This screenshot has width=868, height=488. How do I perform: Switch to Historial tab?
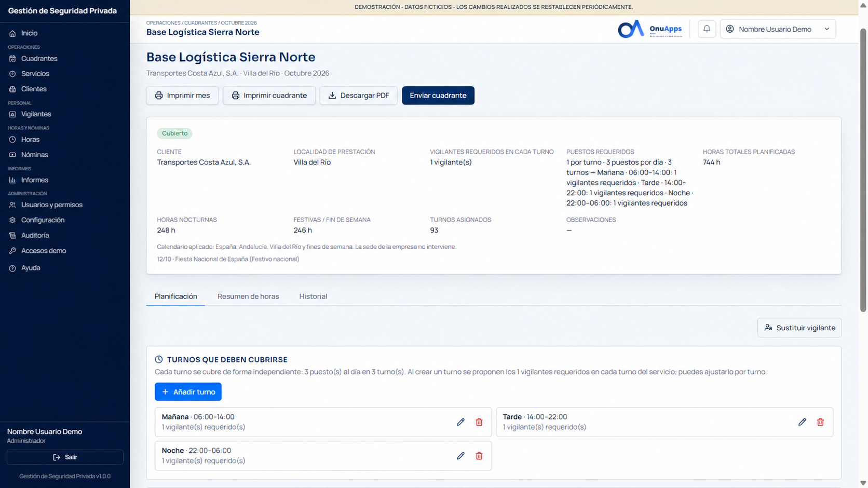313,296
